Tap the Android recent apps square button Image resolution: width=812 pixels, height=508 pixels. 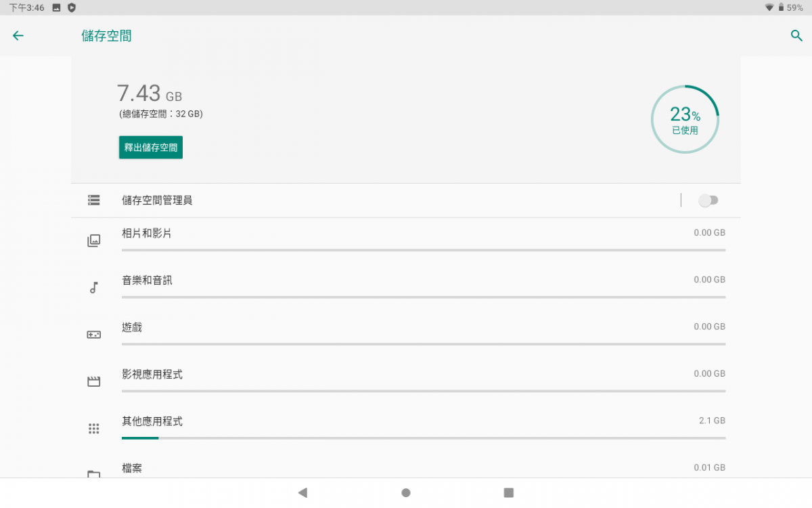(509, 492)
